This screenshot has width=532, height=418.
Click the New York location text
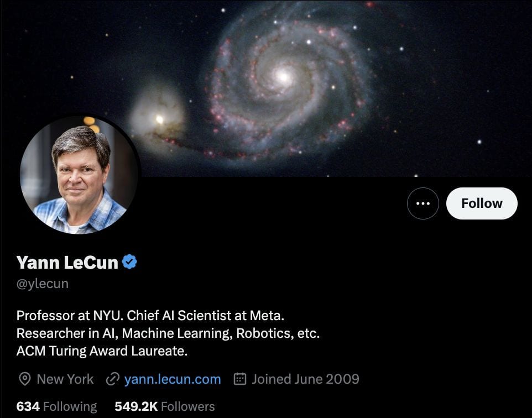coord(65,379)
